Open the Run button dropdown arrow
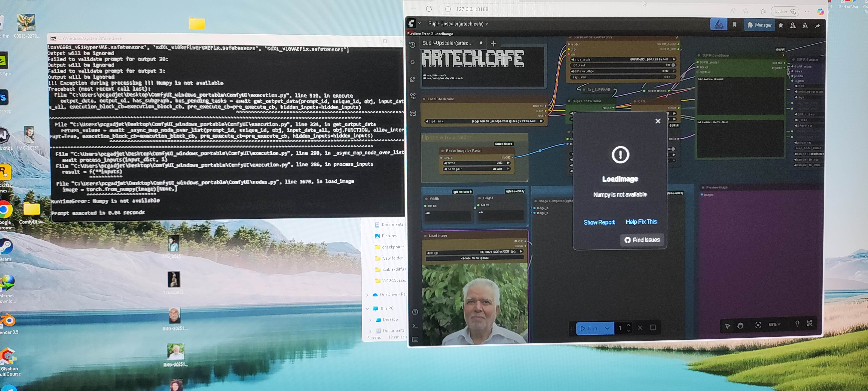 point(607,328)
